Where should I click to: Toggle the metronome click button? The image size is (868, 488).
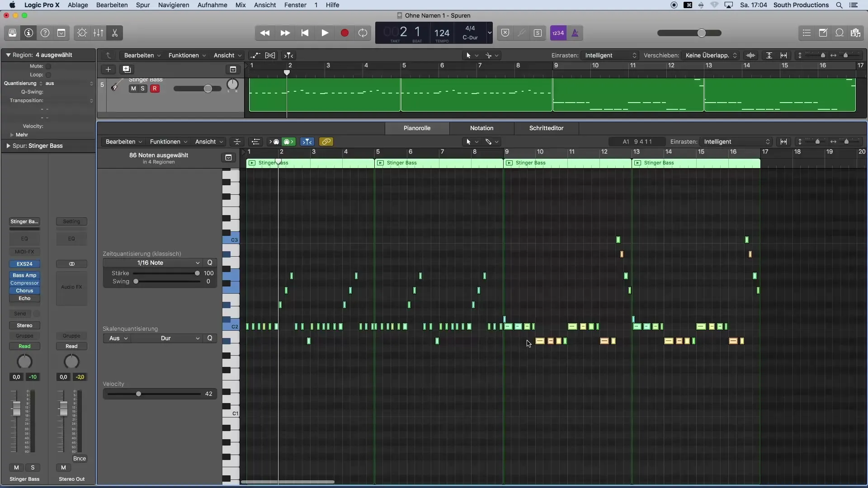tap(575, 33)
